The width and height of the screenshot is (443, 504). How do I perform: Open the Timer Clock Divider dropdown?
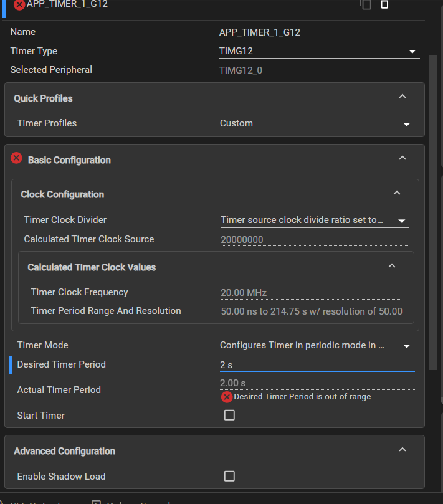315,220
